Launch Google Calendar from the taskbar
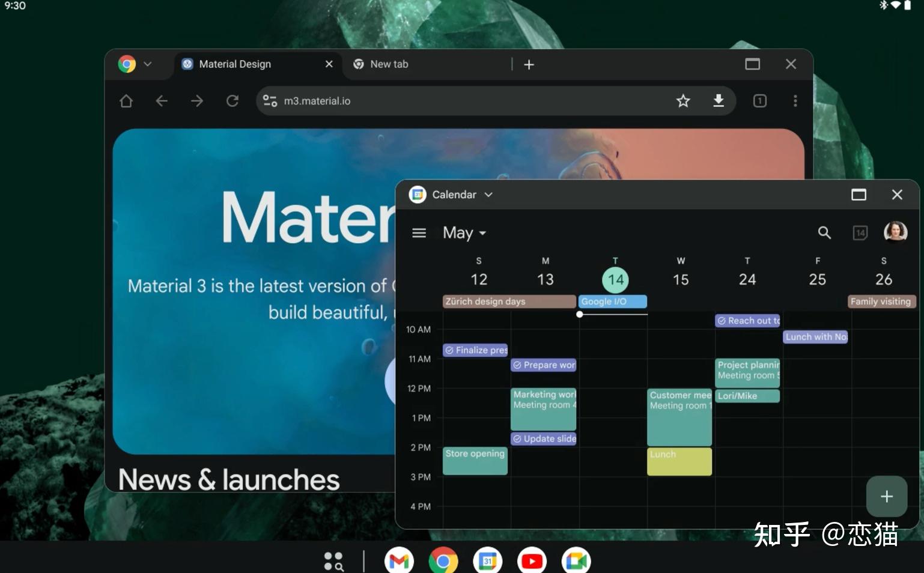 pos(488,561)
